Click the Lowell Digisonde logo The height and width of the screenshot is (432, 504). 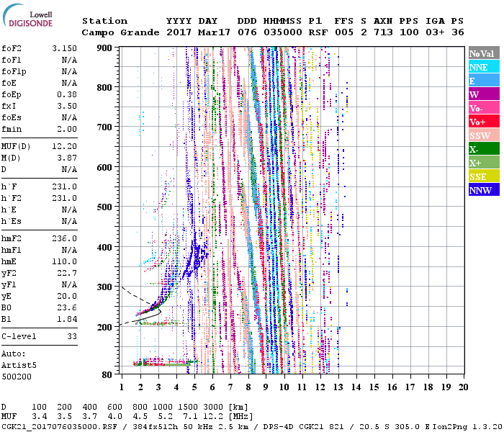[x=27, y=16]
